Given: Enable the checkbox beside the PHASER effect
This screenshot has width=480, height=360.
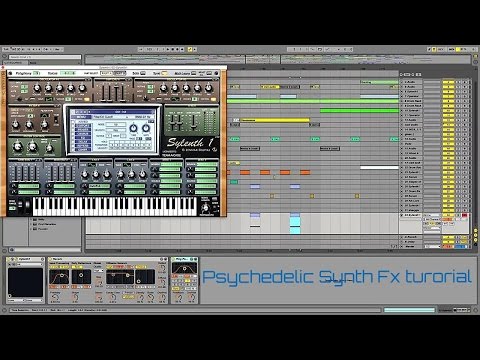Looking at the screenshot, I should click(x=74, y=130).
